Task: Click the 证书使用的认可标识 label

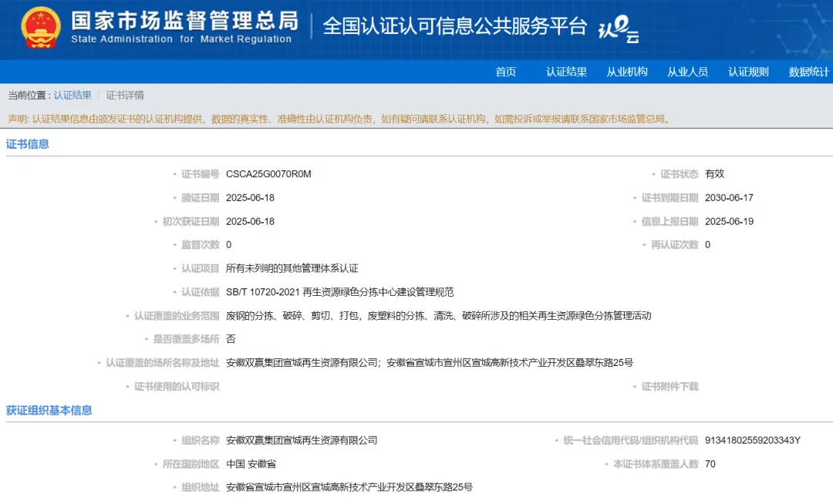Action: [x=177, y=386]
